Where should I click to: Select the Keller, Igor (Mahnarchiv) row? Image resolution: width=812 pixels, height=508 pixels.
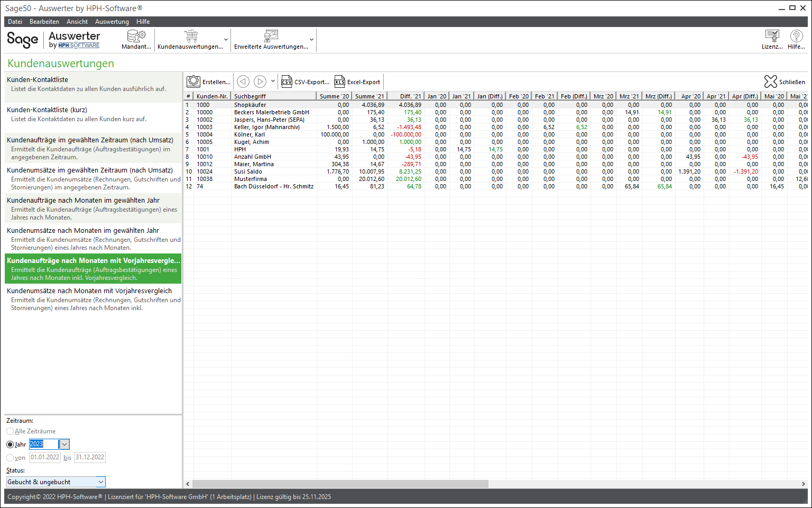coord(495,127)
